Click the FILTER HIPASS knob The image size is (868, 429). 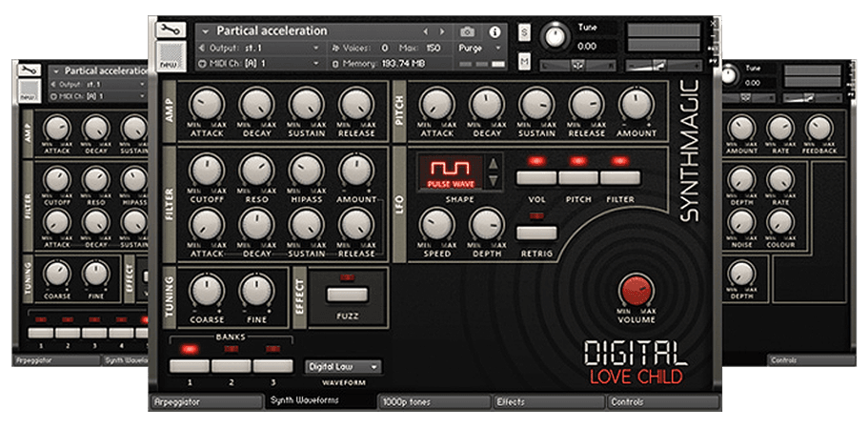[x=307, y=170]
